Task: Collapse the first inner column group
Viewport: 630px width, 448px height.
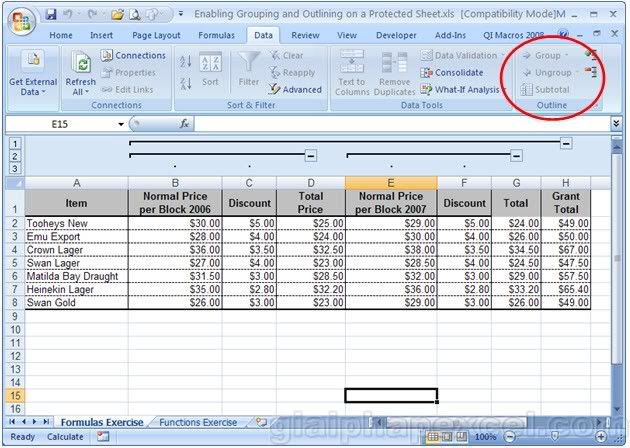Action: (x=311, y=156)
